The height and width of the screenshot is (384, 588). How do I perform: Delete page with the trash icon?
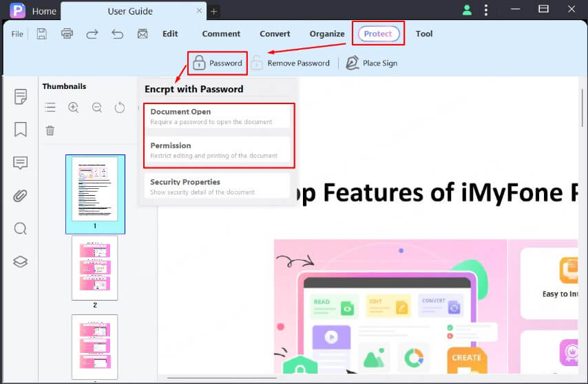coord(50,130)
